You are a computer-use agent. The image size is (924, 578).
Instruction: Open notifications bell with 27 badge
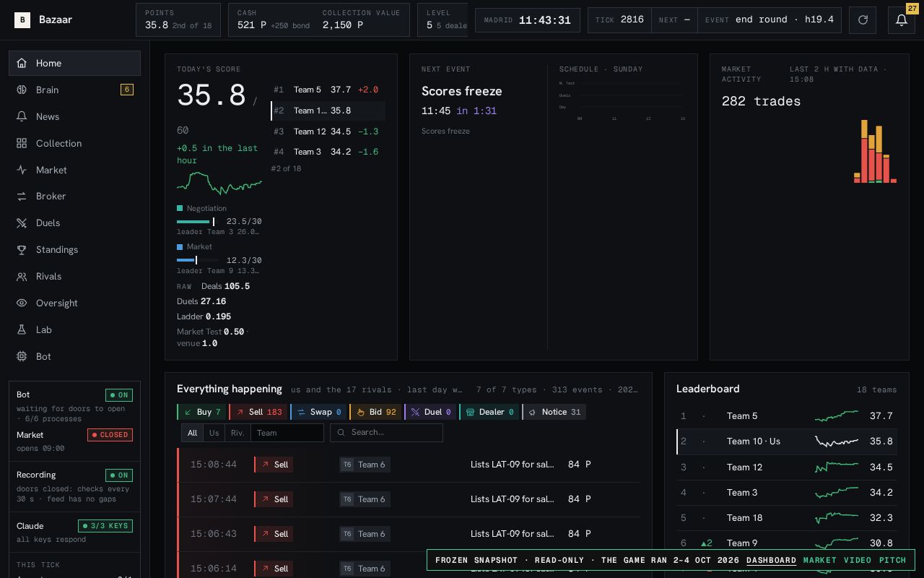pos(902,20)
